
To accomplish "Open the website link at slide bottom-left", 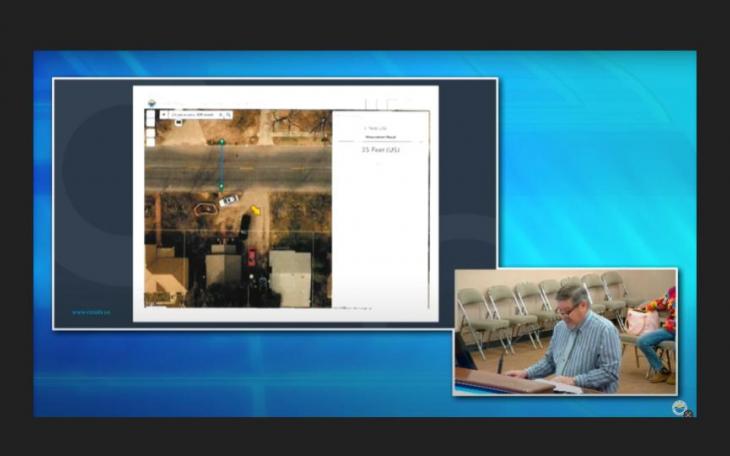I will [x=90, y=311].
